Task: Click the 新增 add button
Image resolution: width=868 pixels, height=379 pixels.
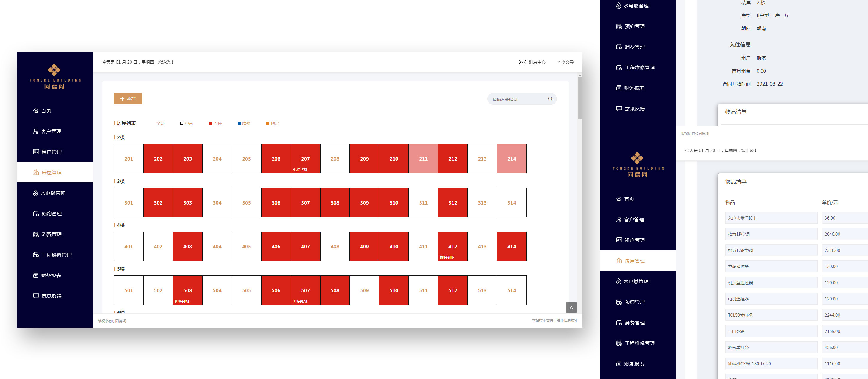Action: (x=128, y=99)
